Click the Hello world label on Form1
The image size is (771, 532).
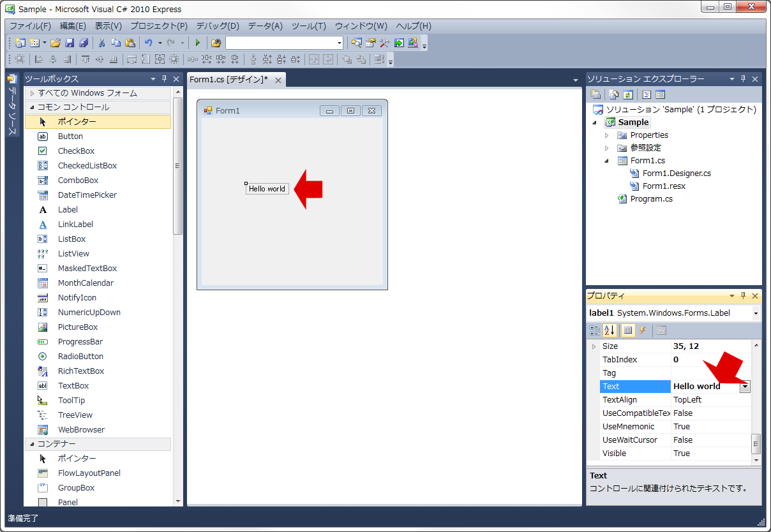point(267,189)
